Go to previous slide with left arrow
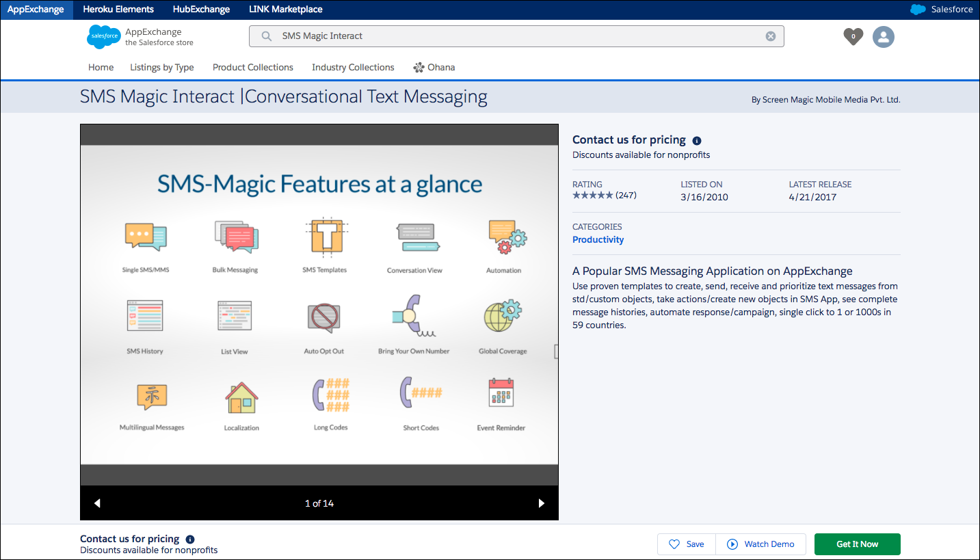 click(97, 503)
